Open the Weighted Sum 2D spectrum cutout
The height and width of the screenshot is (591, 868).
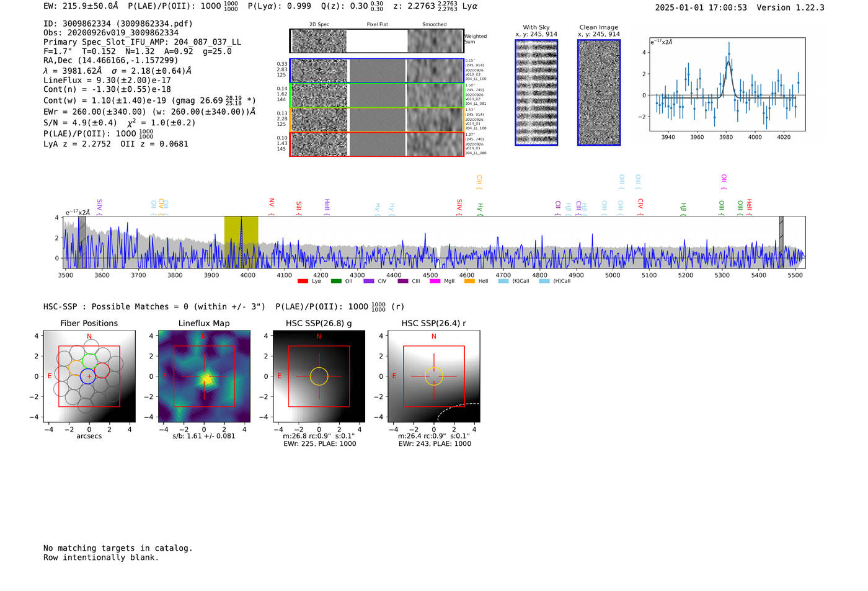[376, 41]
